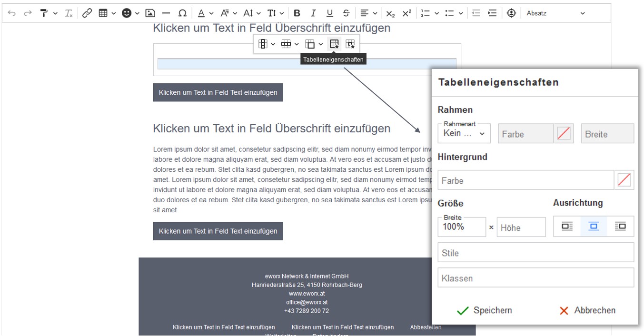Open the Rahmenart dropdown

464,133
